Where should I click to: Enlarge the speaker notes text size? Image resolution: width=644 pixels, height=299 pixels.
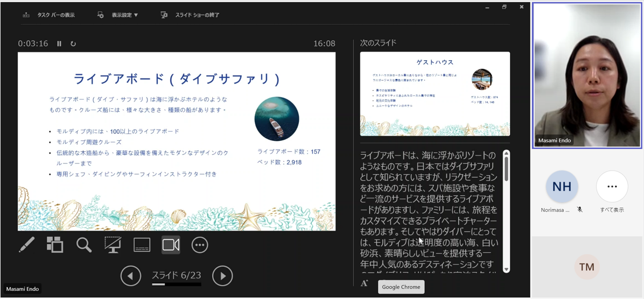tap(365, 283)
